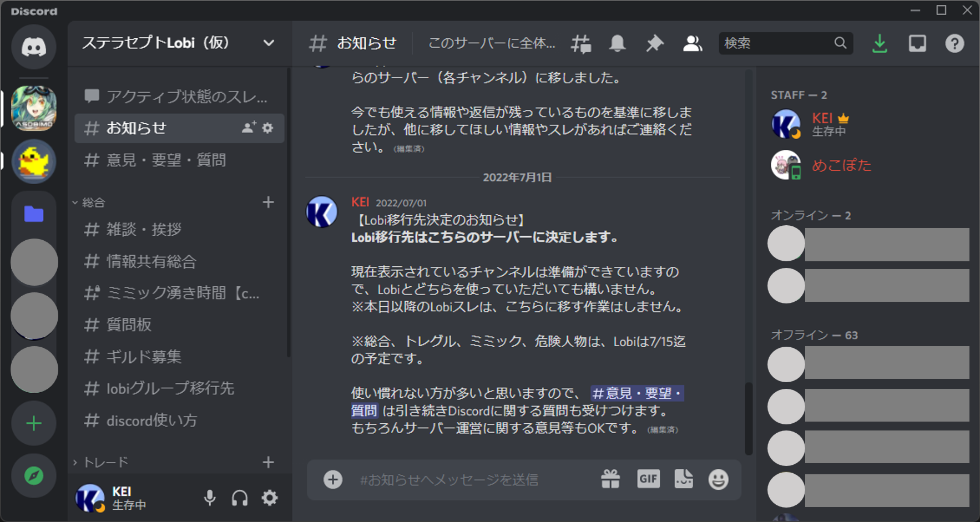Viewport: 980px width, 522px height.
Task: Create invite for お知らせ channel
Action: 249,128
